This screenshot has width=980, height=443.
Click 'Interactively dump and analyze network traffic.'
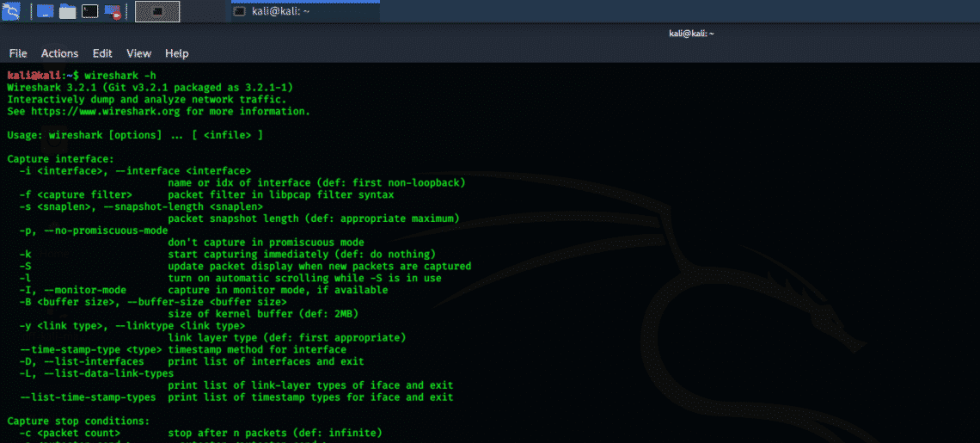pos(147,100)
